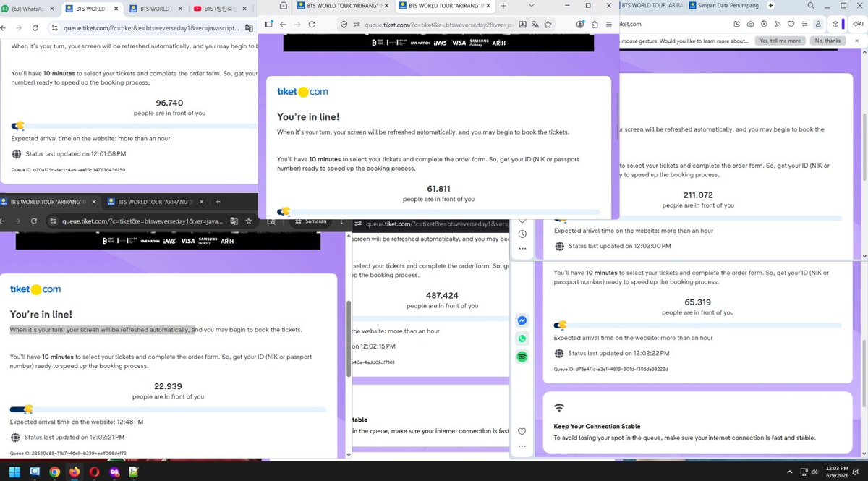Click 'Expected arrival time on the website: 12:48PM'
Viewport: 868px width, 481px height.
pyautogui.click(x=77, y=422)
